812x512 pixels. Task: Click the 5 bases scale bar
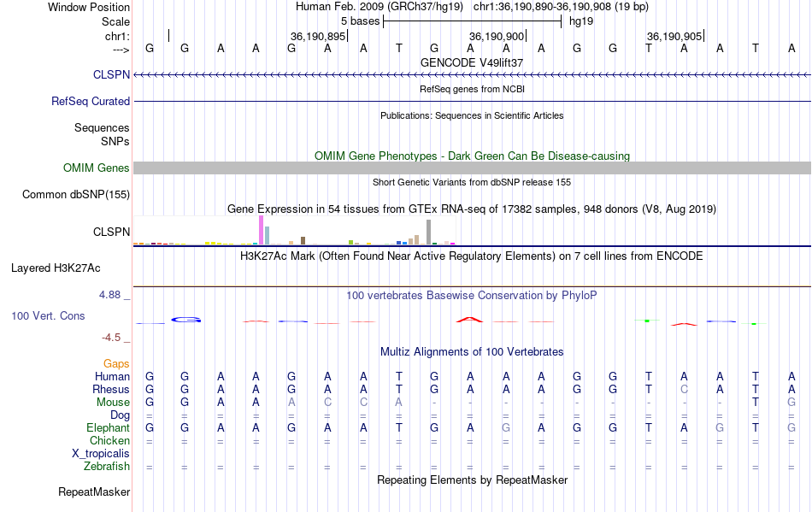473,21
